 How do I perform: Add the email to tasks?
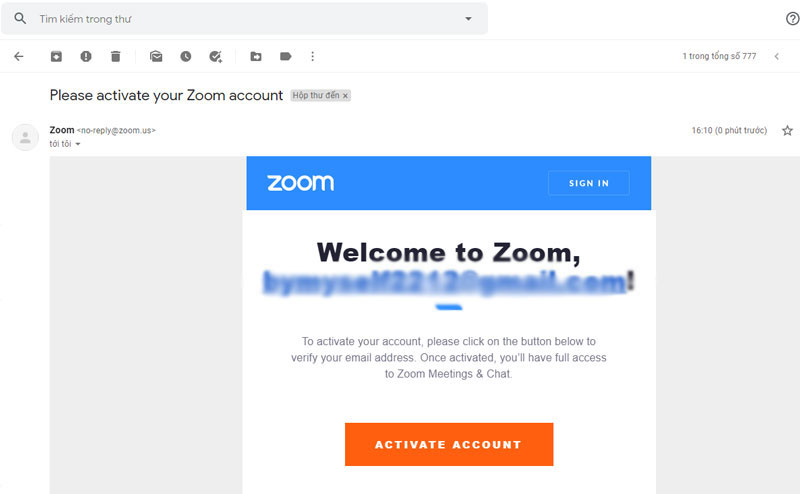point(215,57)
